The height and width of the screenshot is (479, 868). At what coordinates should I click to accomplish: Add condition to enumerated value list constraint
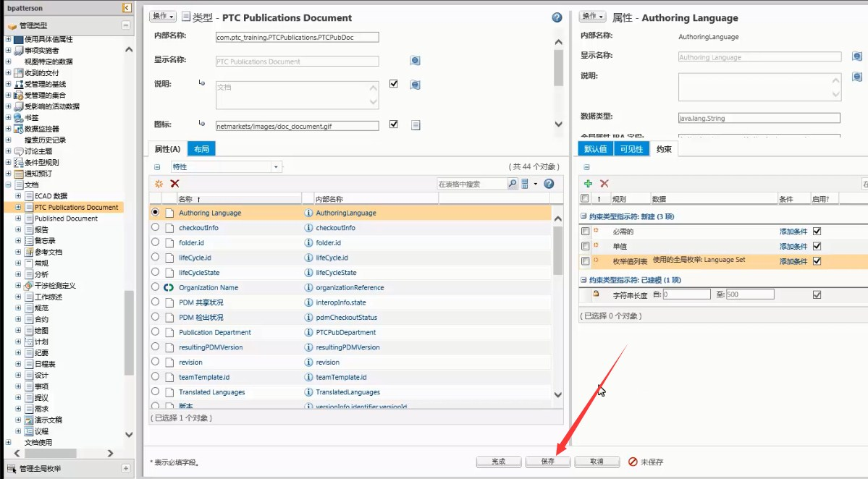[x=793, y=261]
